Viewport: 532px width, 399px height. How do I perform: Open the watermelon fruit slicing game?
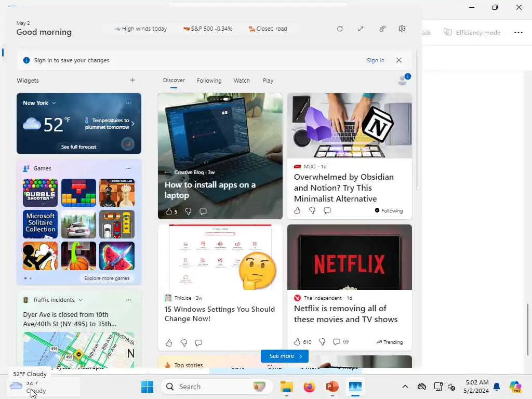click(x=117, y=256)
